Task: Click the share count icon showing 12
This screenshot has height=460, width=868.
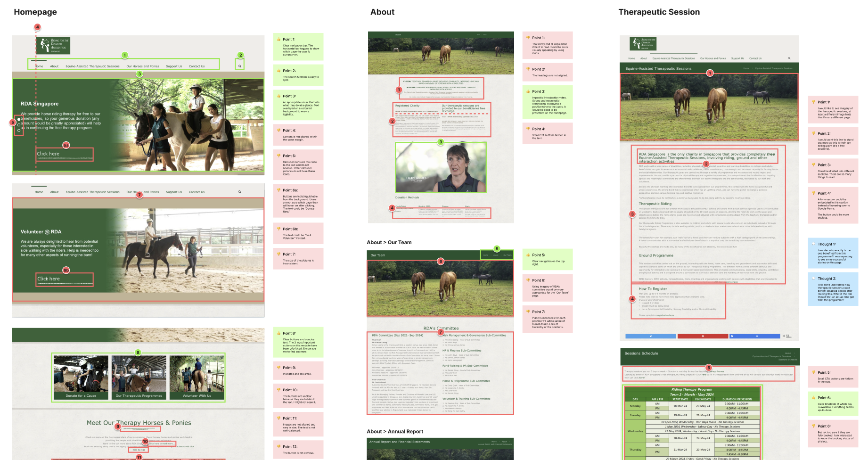Action: (x=787, y=336)
